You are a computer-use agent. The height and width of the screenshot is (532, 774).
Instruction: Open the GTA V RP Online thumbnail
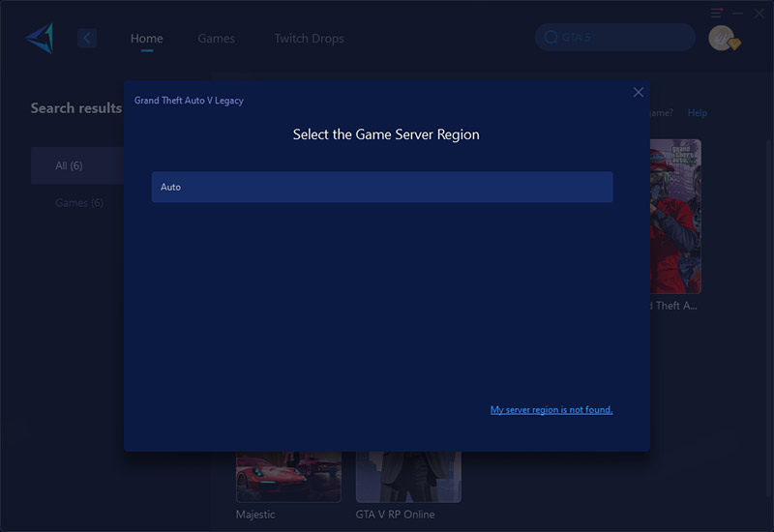[408, 477]
